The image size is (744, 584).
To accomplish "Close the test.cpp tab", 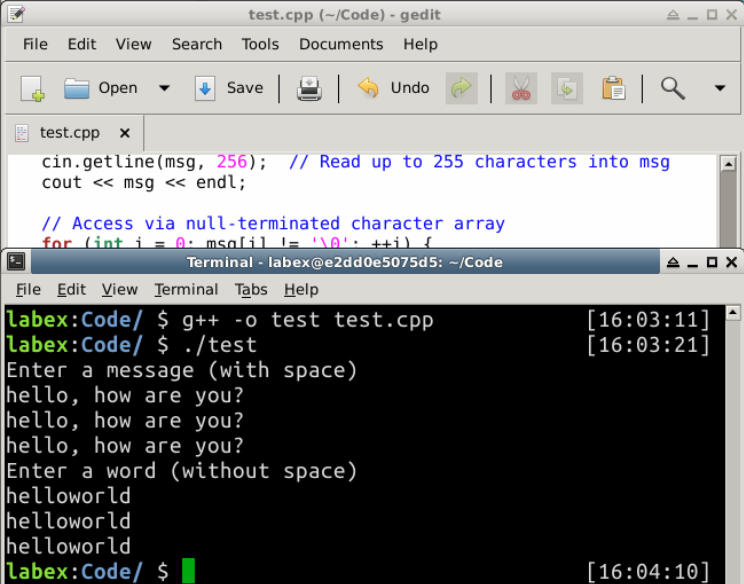I will 124,133.
